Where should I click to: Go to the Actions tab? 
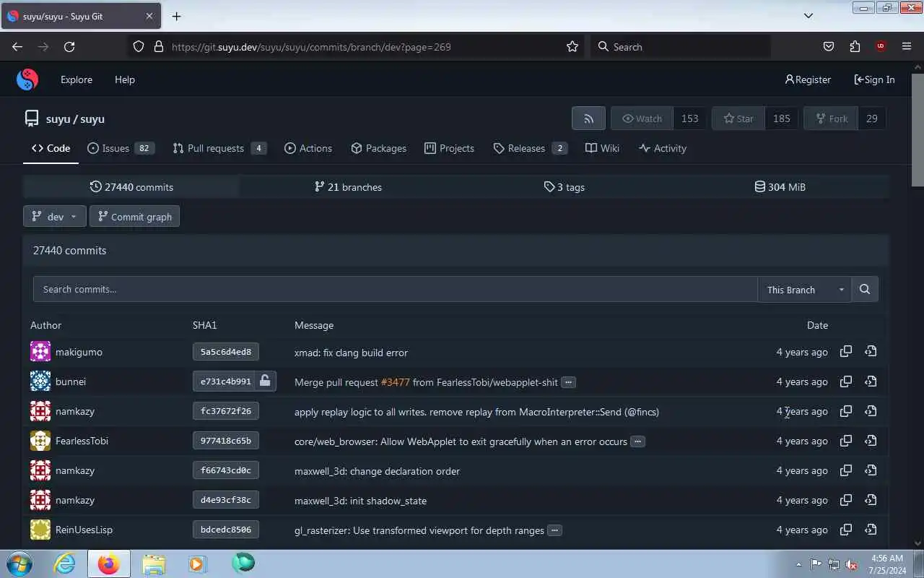308,148
